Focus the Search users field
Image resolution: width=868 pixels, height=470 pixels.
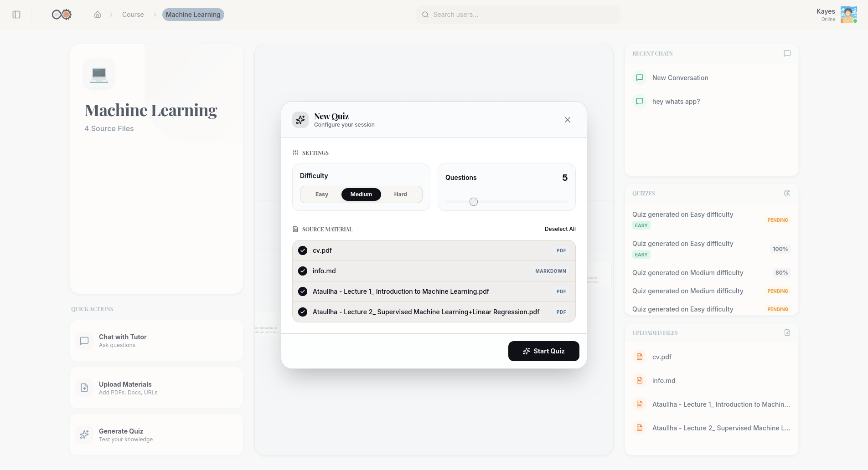(x=518, y=15)
